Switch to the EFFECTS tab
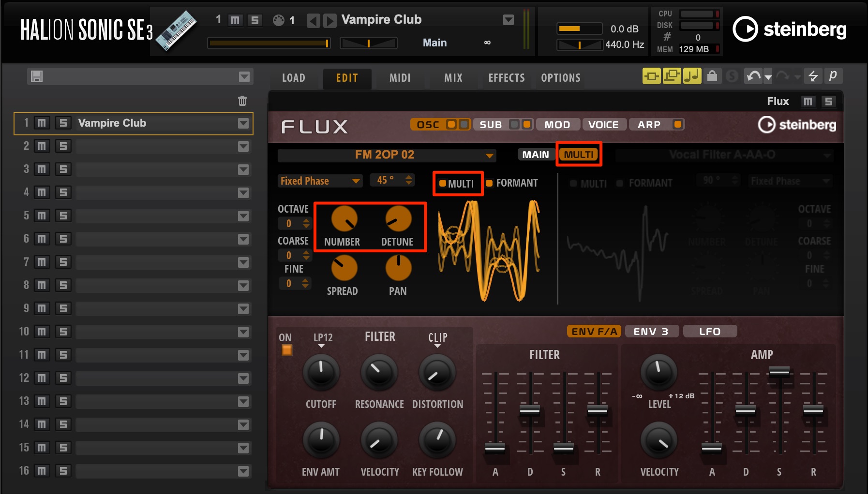 (x=507, y=78)
